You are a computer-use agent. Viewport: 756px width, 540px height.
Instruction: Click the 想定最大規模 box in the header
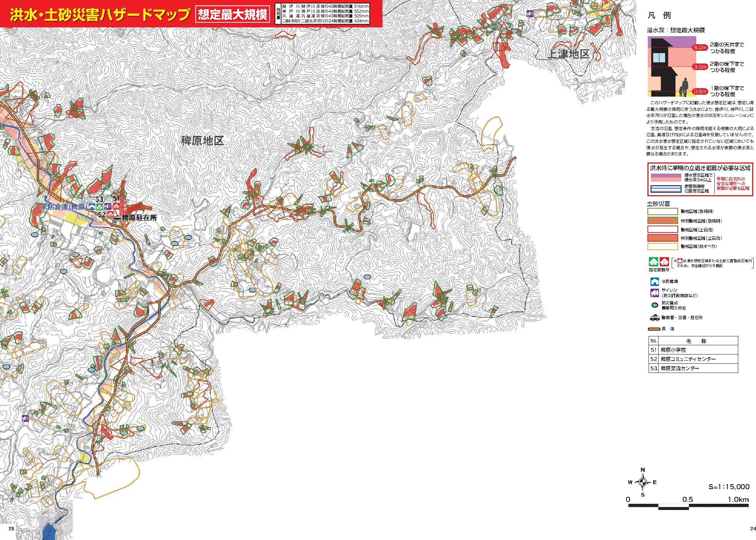[232, 14]
